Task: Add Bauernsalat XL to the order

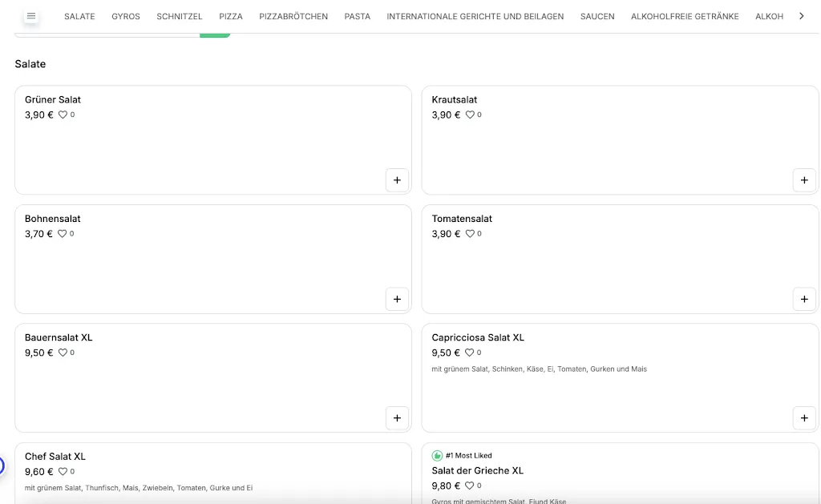Action: tap(397, 418)
